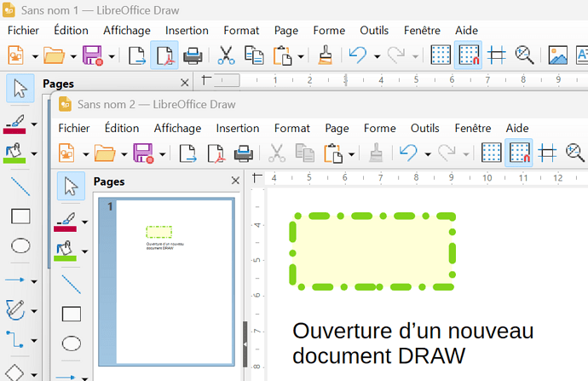Click Insert Image icon in Sans nom 1

(558, 55)
